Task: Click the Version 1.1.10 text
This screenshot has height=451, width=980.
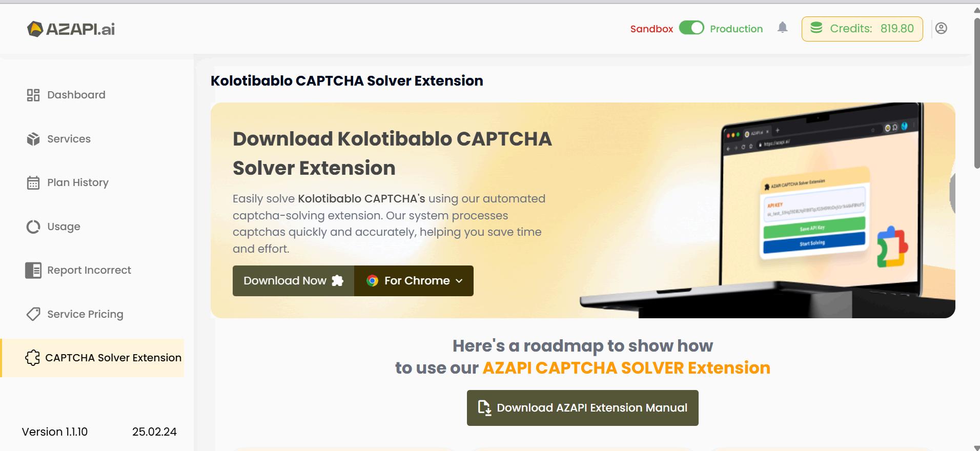Action: coord(55,432)
